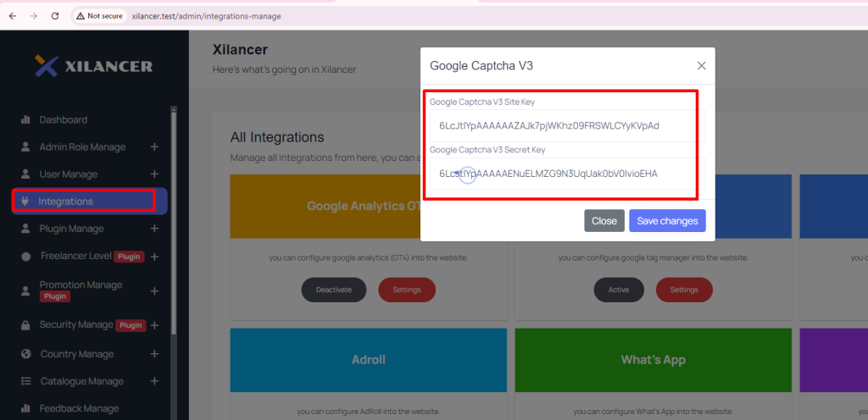Click the Freelancer Level Plugin badge
This screenshot has height=420, width=868.
pos(129,257)
